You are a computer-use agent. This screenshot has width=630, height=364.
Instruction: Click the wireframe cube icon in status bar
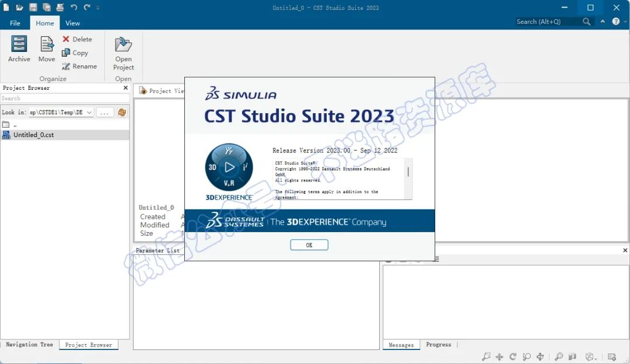pyautogui.click(x=589, y=356)
